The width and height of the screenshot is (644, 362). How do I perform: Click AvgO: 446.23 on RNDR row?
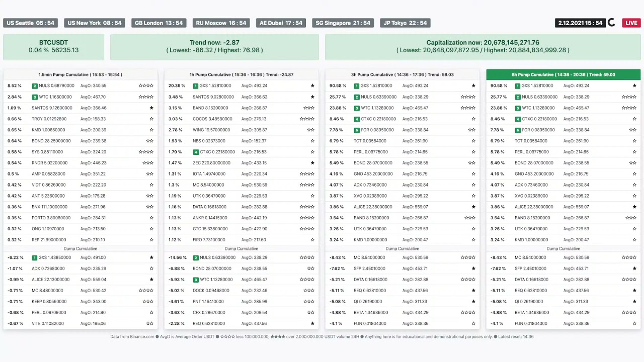pos(93,163)
